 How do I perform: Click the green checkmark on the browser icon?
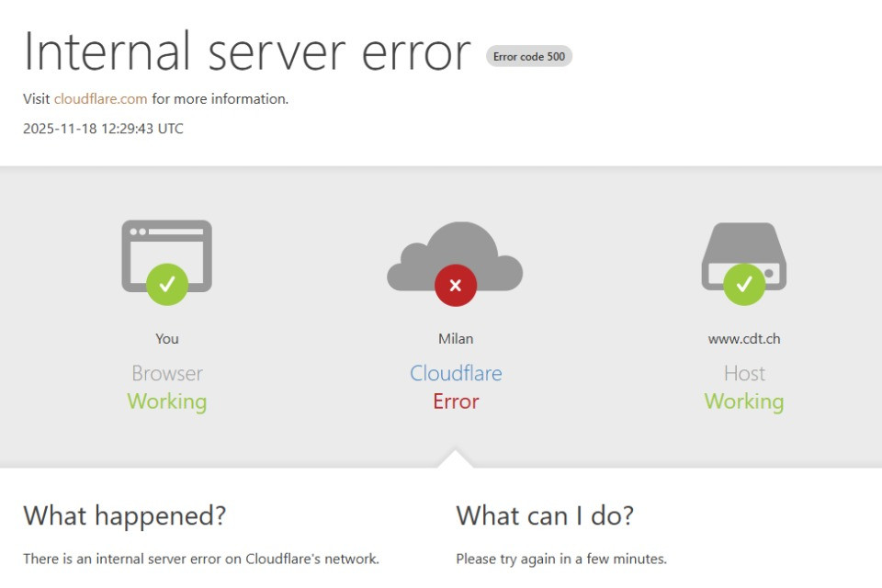click(166, 284)
